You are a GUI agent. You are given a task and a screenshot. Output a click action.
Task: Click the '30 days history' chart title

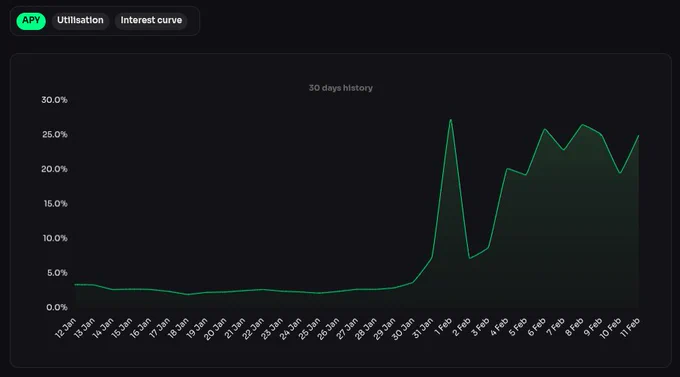tap(340, 88)
